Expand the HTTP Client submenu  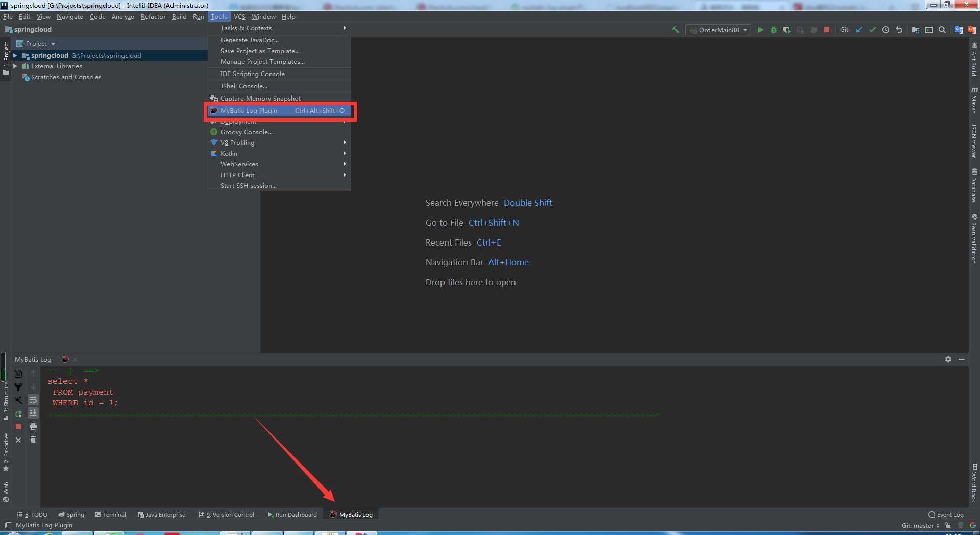(279, 175)
